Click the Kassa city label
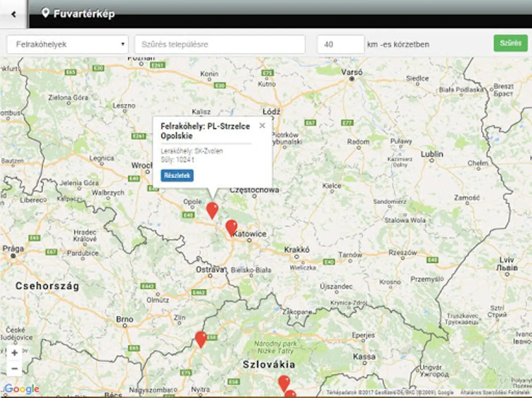The height and width of the screenshot is (398, 532). 364,356
